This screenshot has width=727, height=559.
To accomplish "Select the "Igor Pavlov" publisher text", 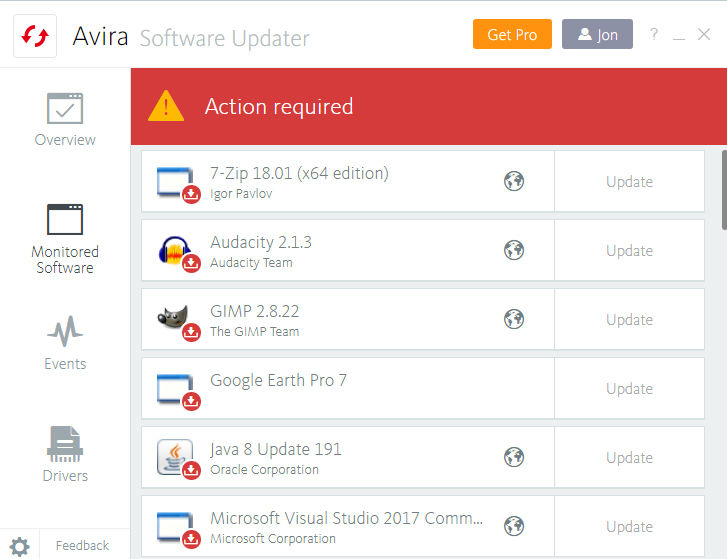I will (x=241, y=194).
